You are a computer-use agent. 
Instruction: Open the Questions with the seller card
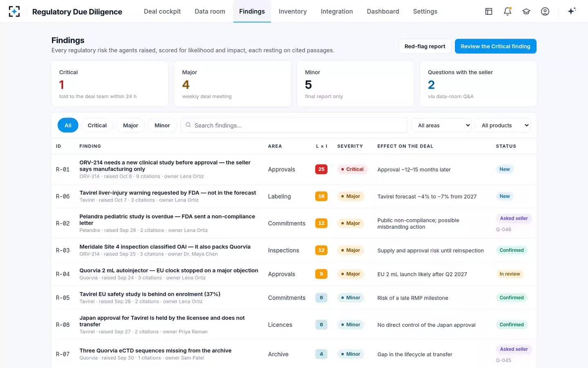coord(478,84)
